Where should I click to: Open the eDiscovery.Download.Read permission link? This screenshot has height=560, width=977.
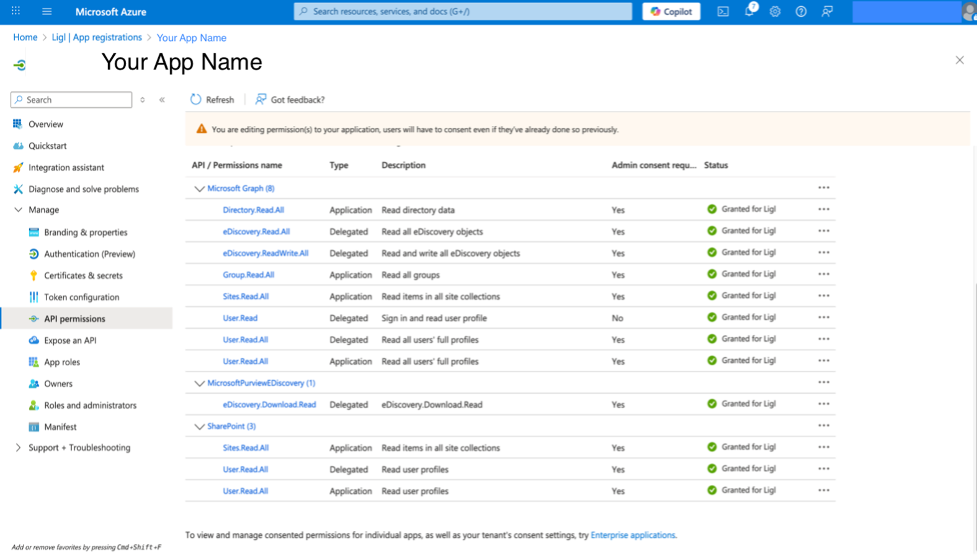pos(269,405)
